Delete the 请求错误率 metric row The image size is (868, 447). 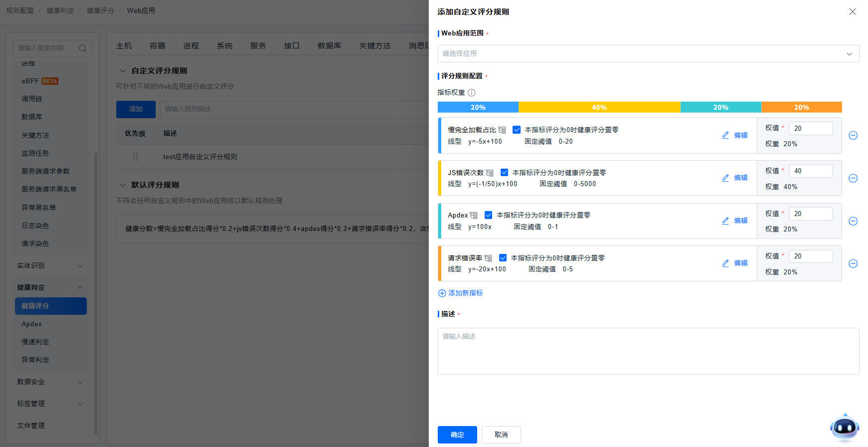[853, 264]
